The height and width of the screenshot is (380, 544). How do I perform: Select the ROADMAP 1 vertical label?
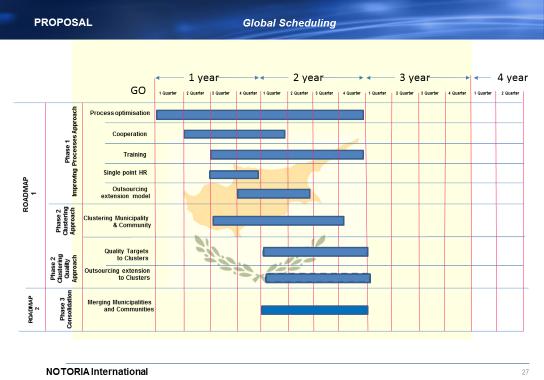click(29, 194)
